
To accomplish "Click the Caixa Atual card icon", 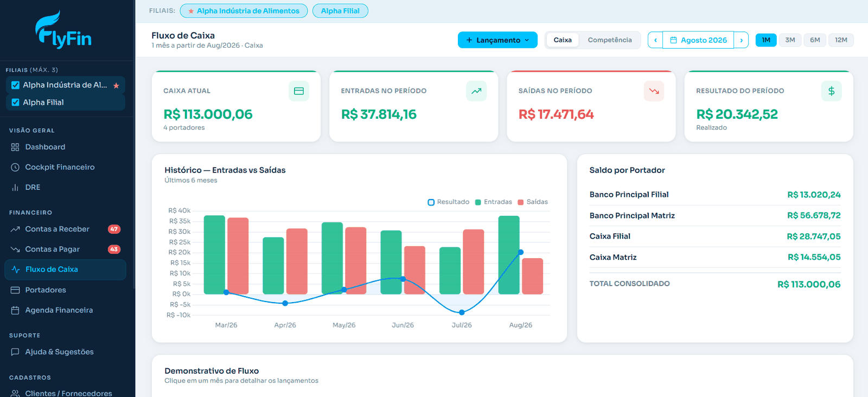I will click(299, 91).
